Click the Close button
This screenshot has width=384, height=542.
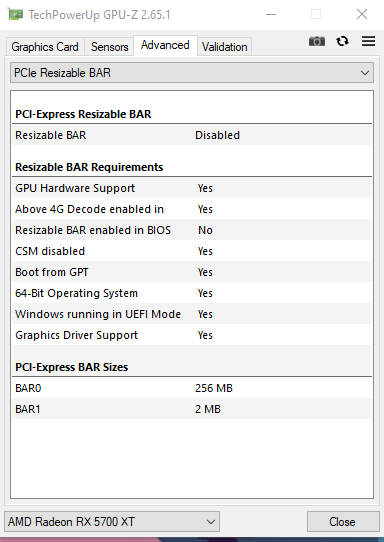[x=343, y=521]
